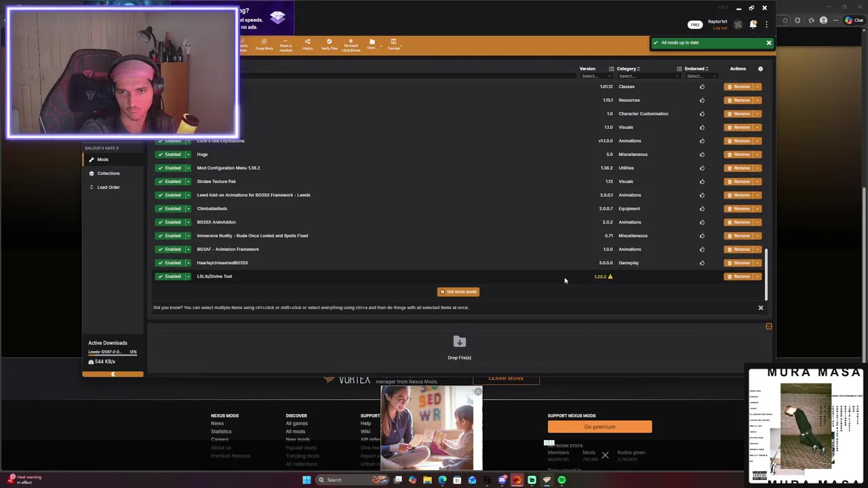The image size is (868, 488).
Task: Expand Remove dropdown arrow for Hugs row
Action: 757,155
